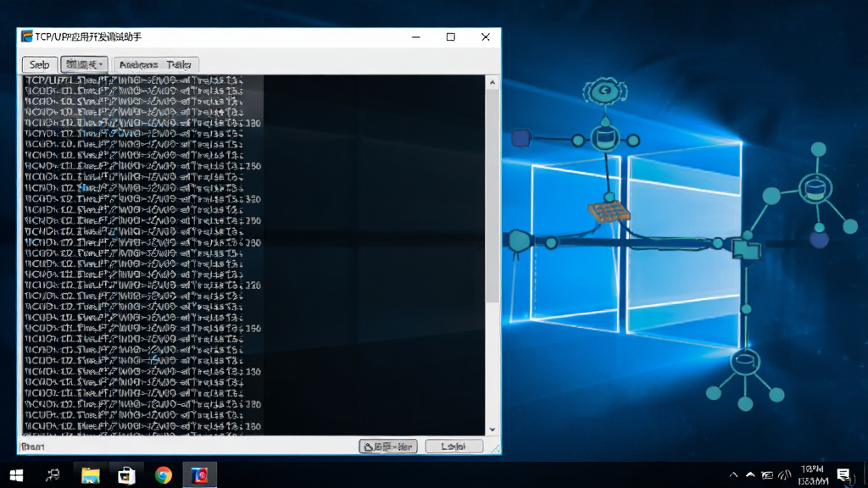Click the wireless signal tray icon
This screenshot has height=488, width=868.
pyautogui.click(x=784, y=474)
